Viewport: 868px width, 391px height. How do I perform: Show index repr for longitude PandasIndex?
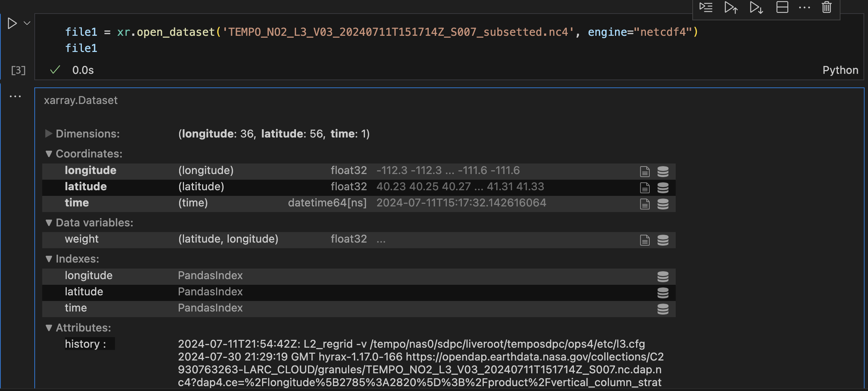[663, 276]
